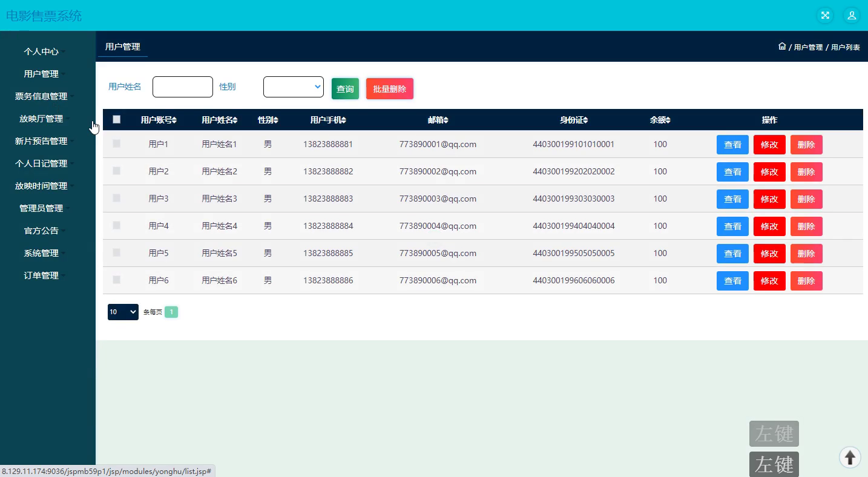Click 删除 for 用户6
The image size is (868, 477).
(x=806, y=281)
